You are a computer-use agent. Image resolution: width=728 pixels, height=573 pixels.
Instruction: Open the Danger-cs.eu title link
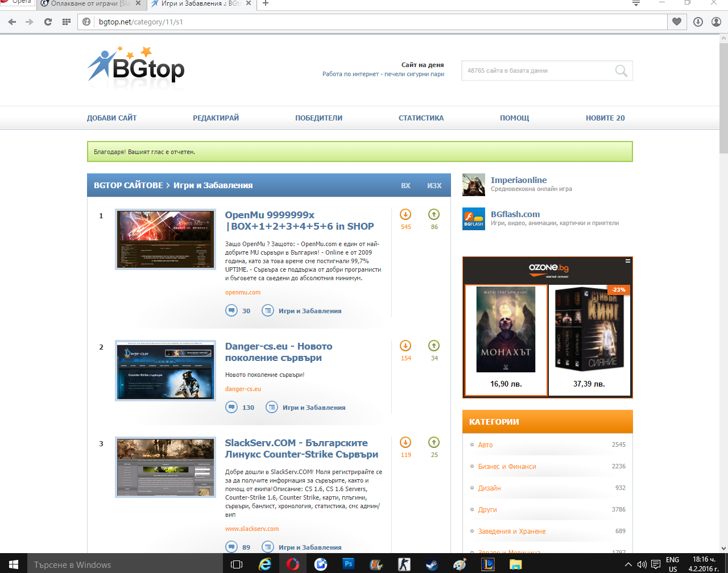pos(279,352)
